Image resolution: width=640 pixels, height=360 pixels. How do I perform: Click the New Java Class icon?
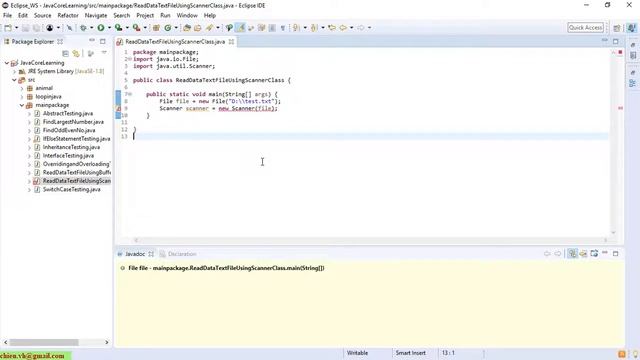[168, 28]
